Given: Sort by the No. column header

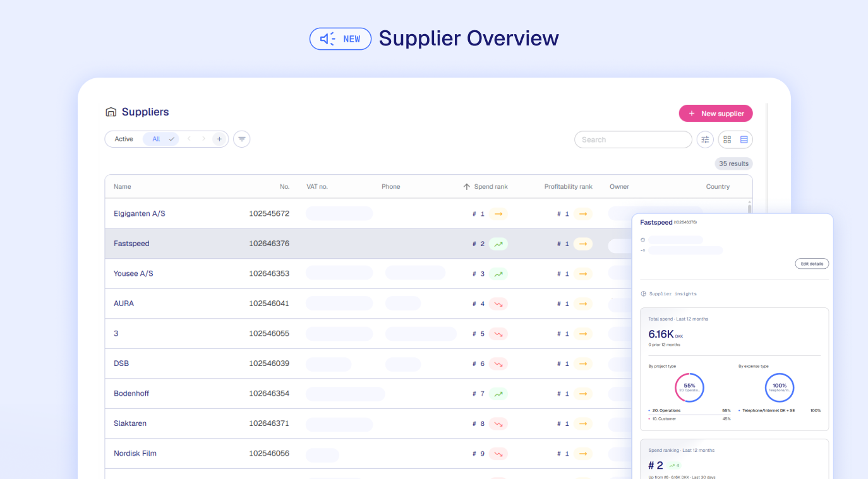Looking at the screenshot, I should tap(284, 187).
